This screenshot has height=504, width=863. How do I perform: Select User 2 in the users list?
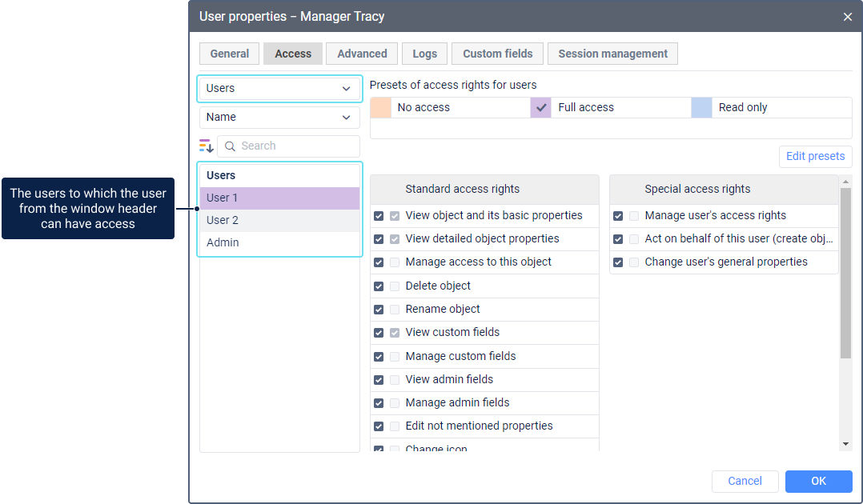[x=279, y=220]
